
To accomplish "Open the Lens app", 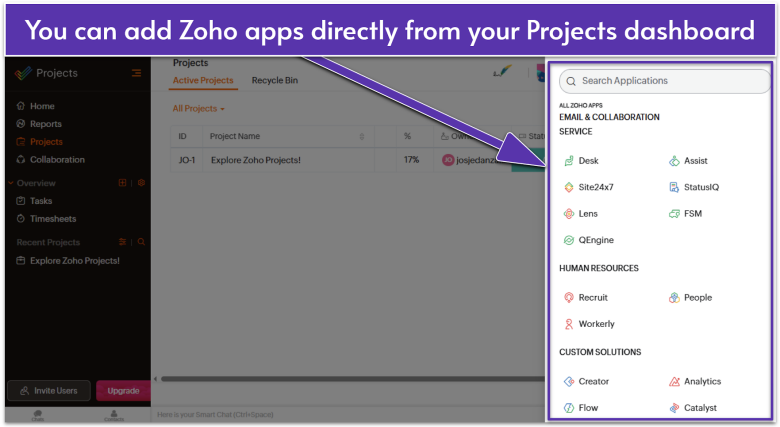I will (581, 214).
